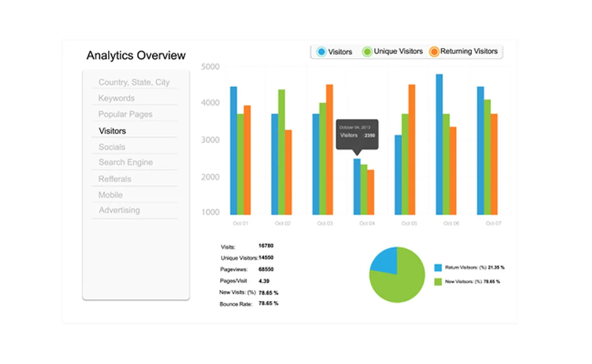Image resolution: width=592 pixels, height=364 pixels.
Task: Click the Visits value 16780
Action: coord(266,245)
